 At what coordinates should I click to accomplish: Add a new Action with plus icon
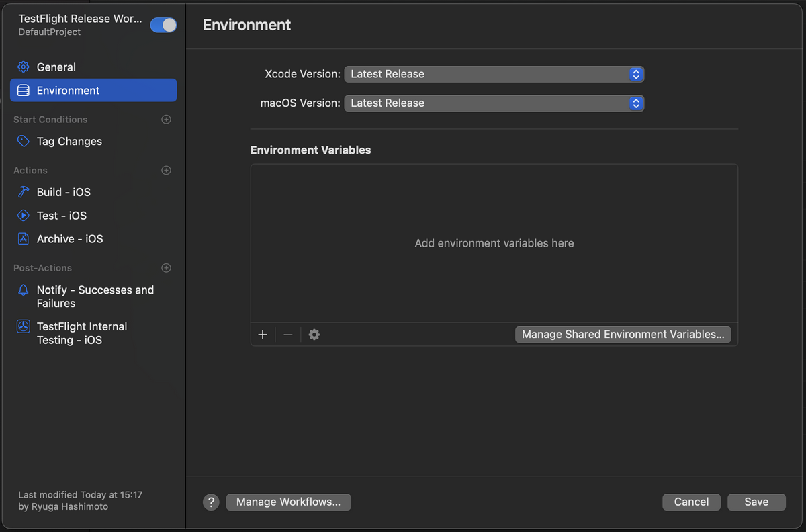click(x=167, y=171)
